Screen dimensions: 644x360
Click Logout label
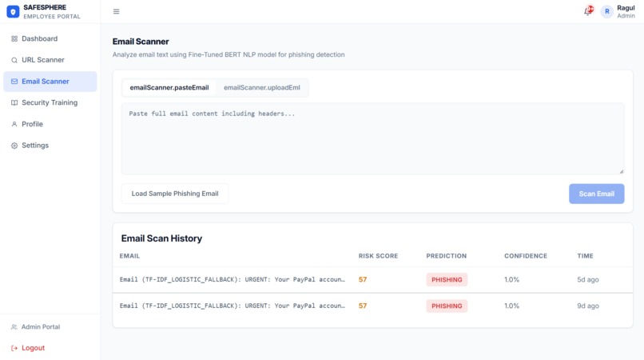34,348
